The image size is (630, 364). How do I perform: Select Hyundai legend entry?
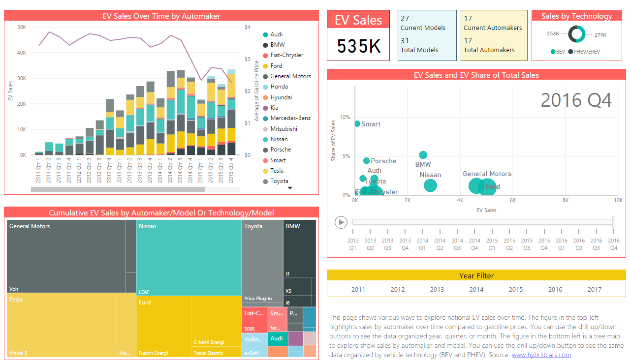[278, 97]
